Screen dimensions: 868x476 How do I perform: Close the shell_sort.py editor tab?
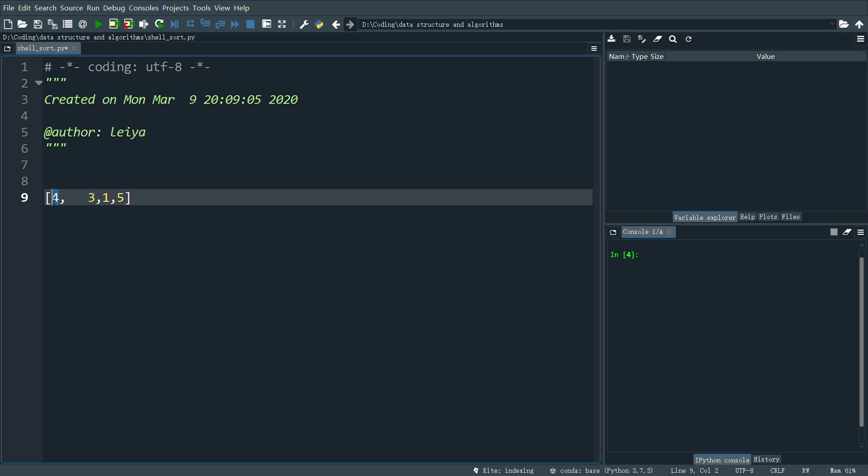[x=74, y=48]
